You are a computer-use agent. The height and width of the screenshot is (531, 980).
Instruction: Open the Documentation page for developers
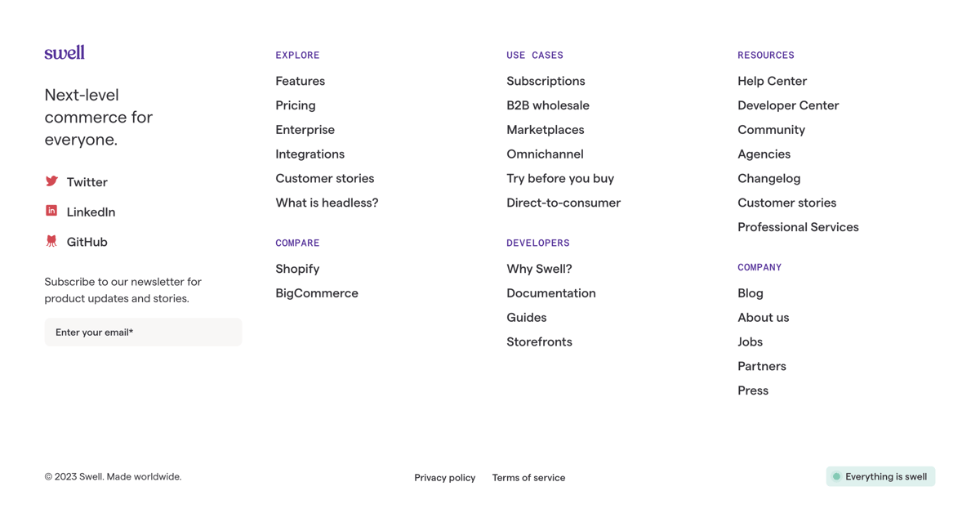[550, 292]
